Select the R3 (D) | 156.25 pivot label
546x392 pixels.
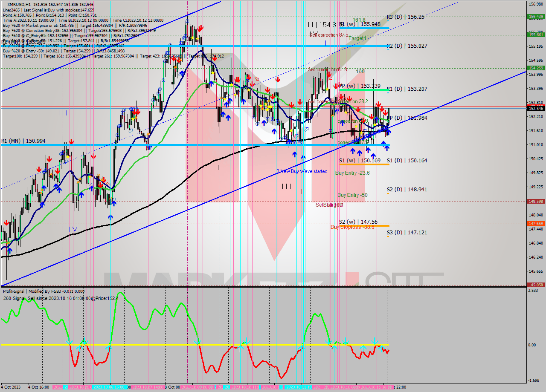click(x=405, y=17)
